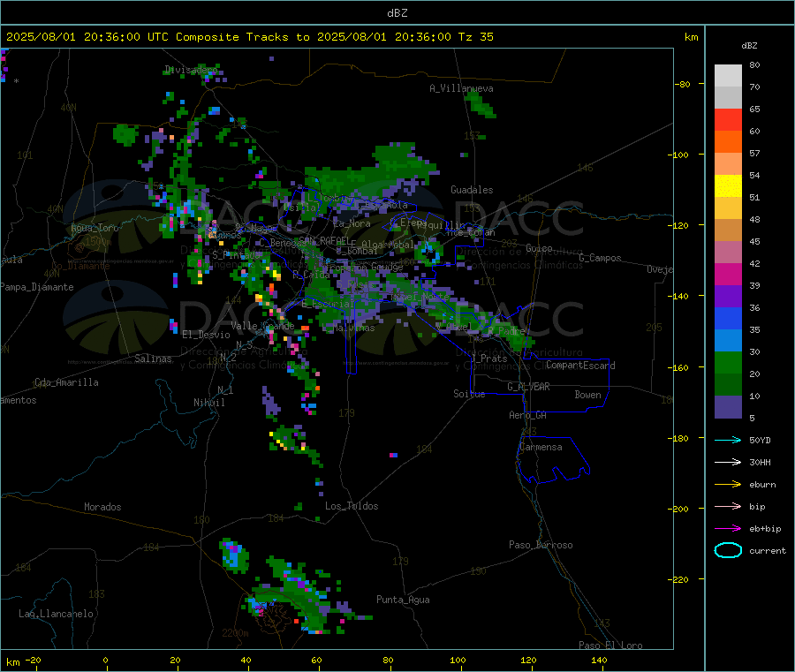This screenshot has height=672, width=795.
Task: Click the 'G_Campos' map label
Action: (600, 258)
